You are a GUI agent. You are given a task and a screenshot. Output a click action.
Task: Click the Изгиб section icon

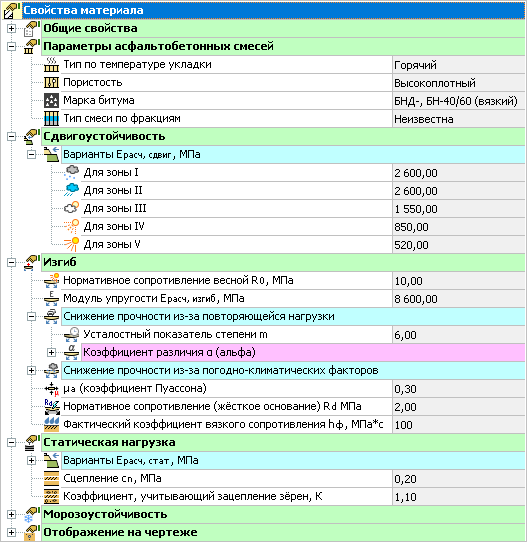[32, 262]
